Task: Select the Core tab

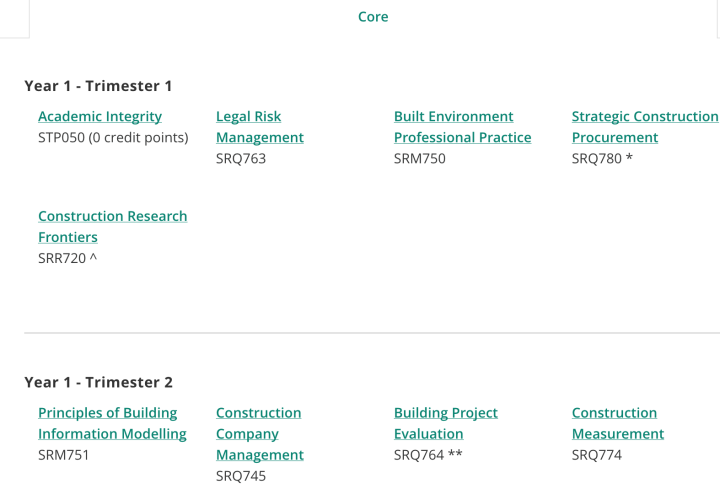Action: (x=373, y=16)
